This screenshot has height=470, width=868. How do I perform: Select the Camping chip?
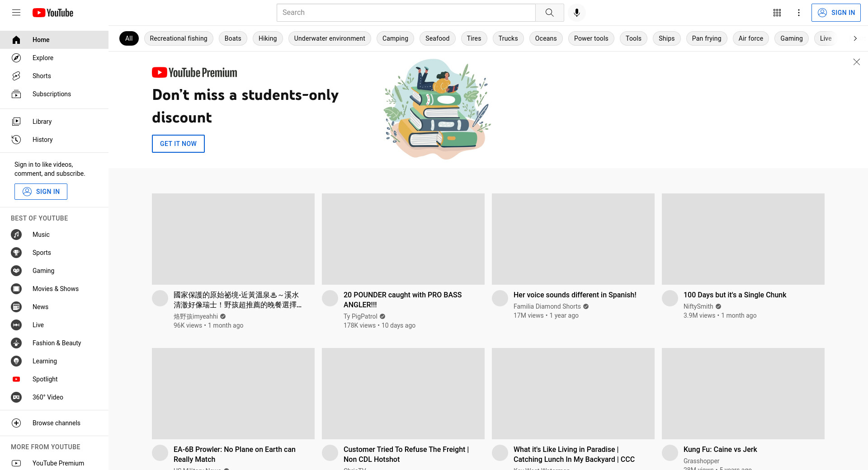pyautogui.click(x=395, y=38)
